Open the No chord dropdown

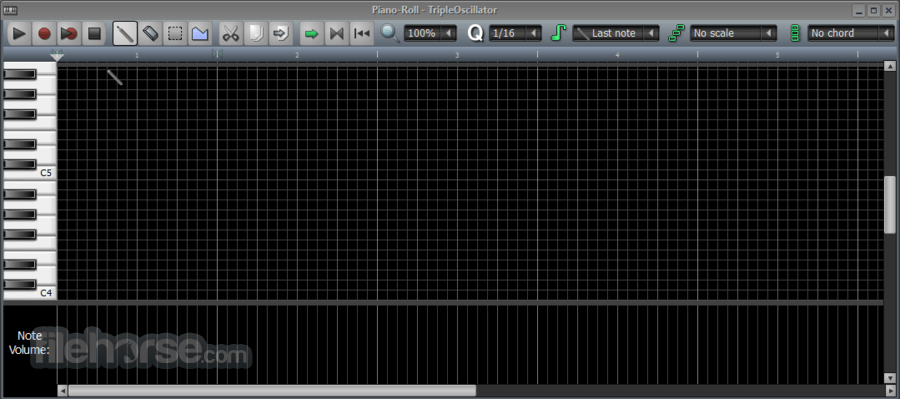pyautogui.click(x=851, y=33)
